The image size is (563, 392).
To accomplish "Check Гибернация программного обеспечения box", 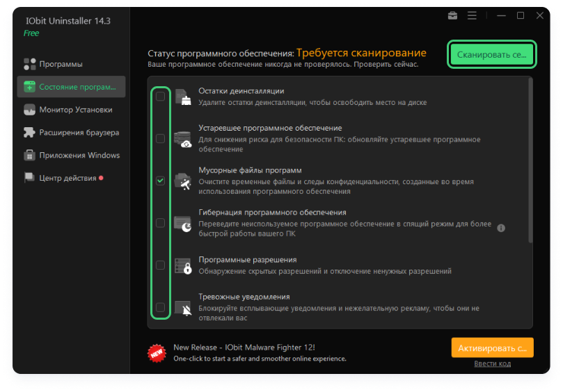I will (x=161, y=223).
